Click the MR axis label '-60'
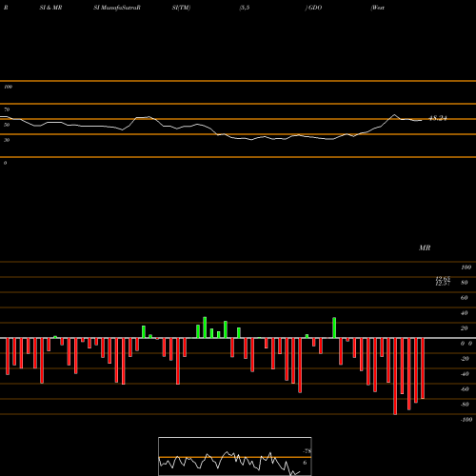Image resolution: width=476 pixels, height=476 pixels. click(465, 389)
